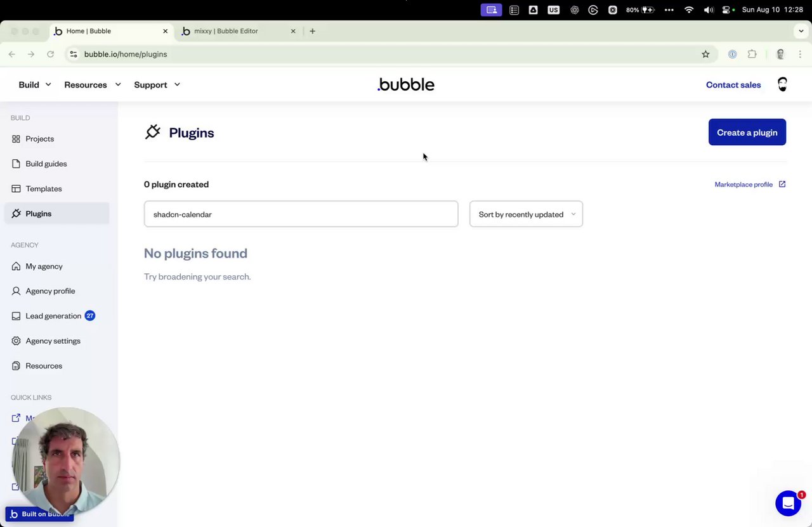
Task: Click the browser forward arrow
Action: (31, 55)
